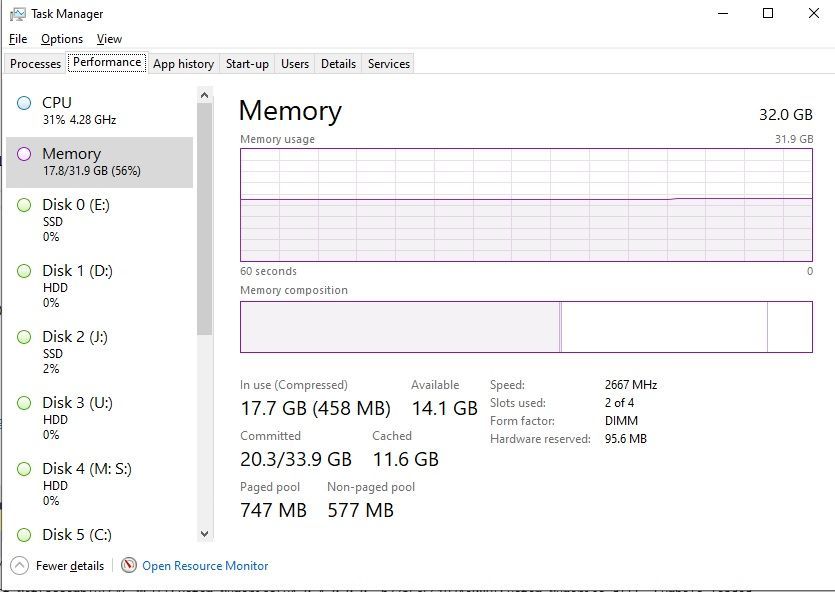835x592 pixels.
Task: Click the Disk 0 (E:) circle icon
Action: 24,205
